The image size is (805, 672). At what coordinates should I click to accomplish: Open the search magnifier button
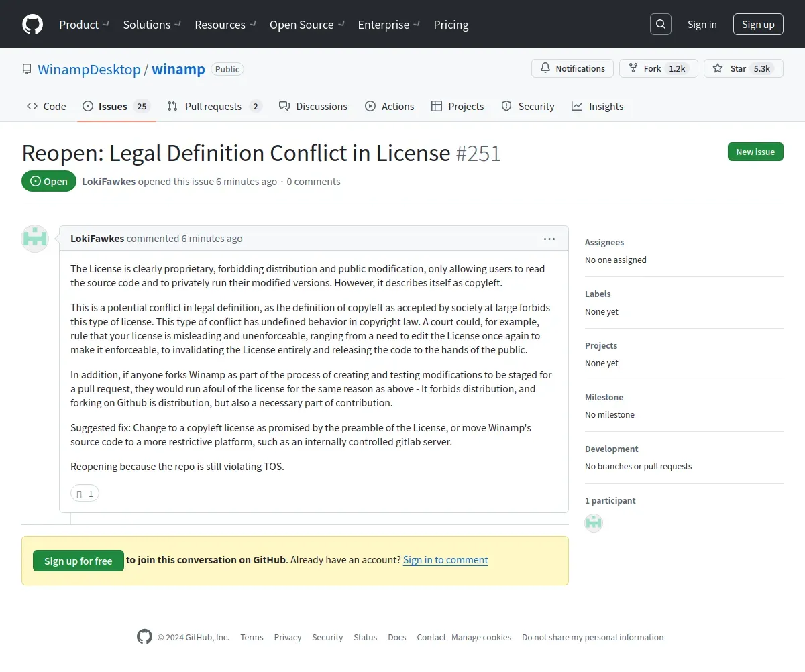661,24
